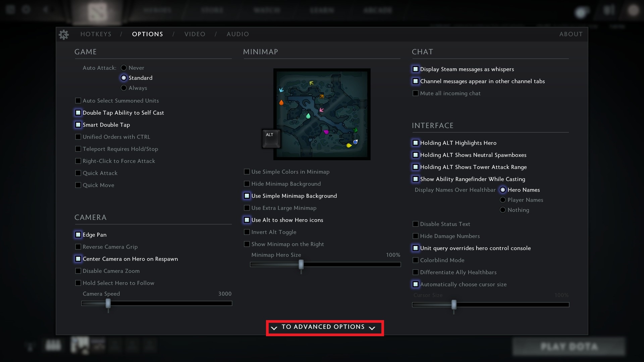Viewport: 644px width, 362px height.
Task: Click the ALT key icon beside minimap
Action: point(271,138)
